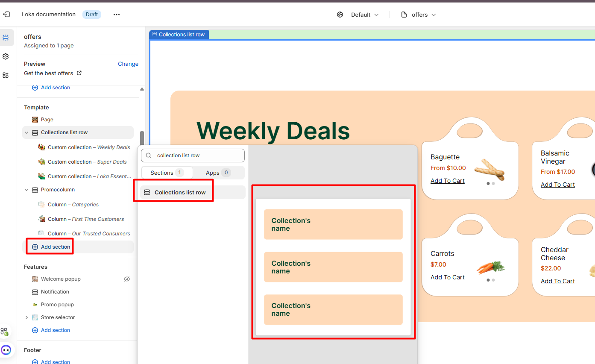Image resolution: width=595 pixels, height=364 pixels.
Task: Click the Carrots product image
Action: tap(491, 267)
